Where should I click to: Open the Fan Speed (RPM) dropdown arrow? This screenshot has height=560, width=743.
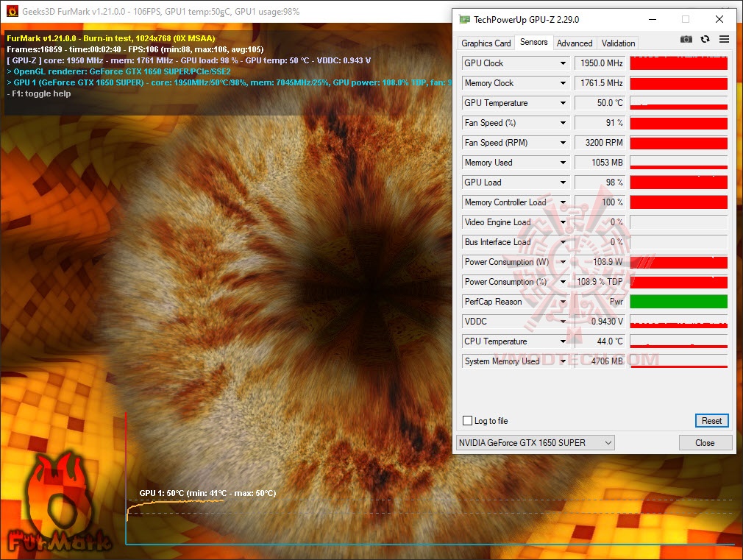click(563, 143)
